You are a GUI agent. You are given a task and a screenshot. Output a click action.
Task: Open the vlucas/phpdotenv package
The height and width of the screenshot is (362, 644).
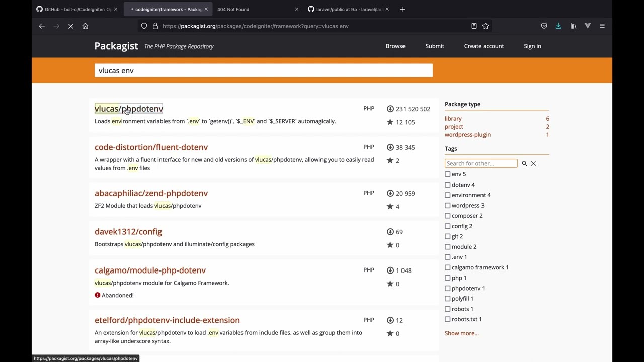coord(129,109)
